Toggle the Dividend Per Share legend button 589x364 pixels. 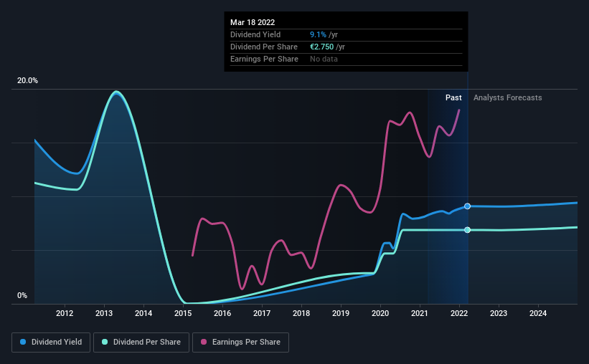pos(141,343)
